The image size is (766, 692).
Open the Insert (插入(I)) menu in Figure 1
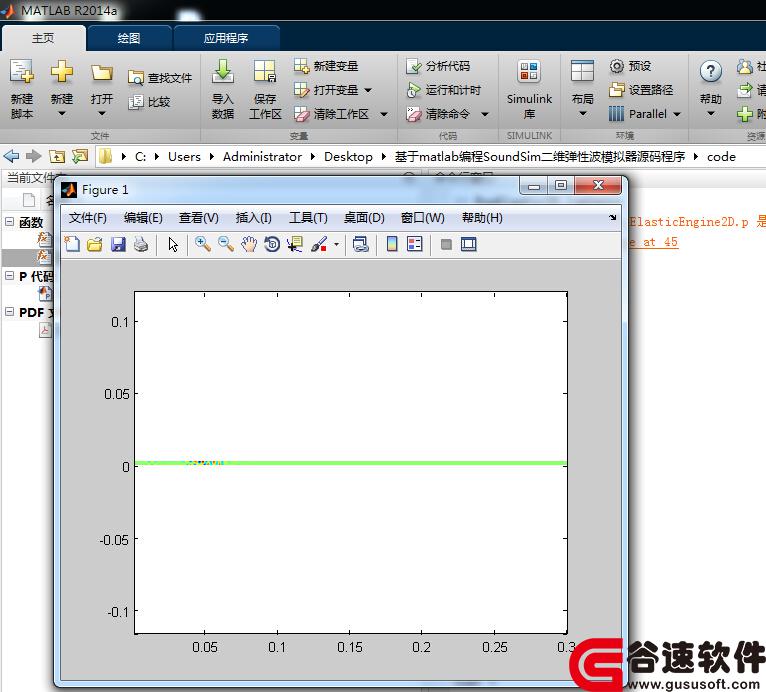(254, 218)
